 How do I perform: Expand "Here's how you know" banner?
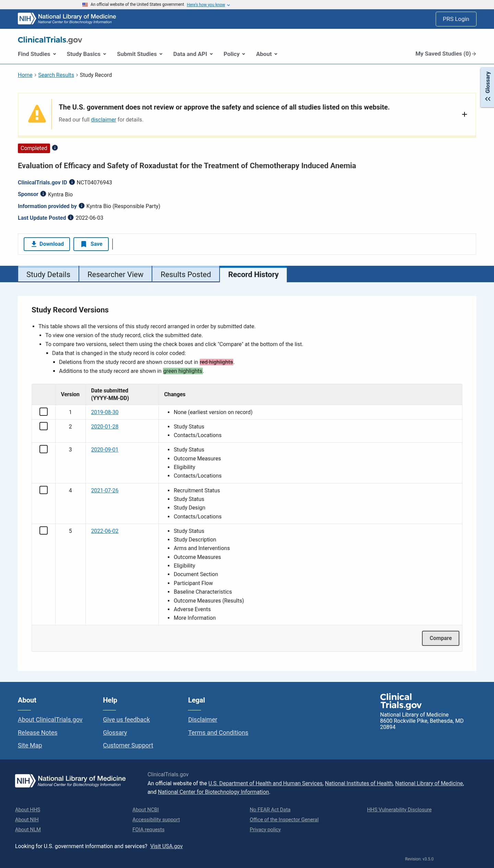pos(208,5)
